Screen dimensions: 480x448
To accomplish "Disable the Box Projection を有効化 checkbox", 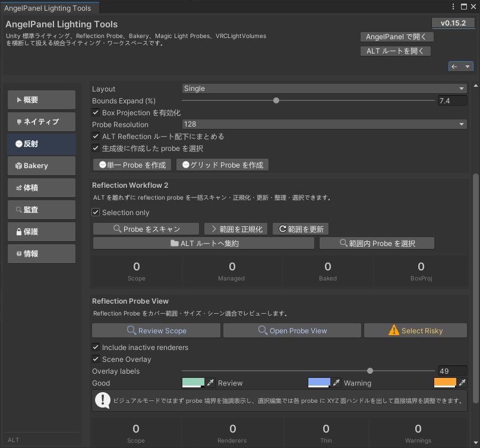I will (95, 113).
